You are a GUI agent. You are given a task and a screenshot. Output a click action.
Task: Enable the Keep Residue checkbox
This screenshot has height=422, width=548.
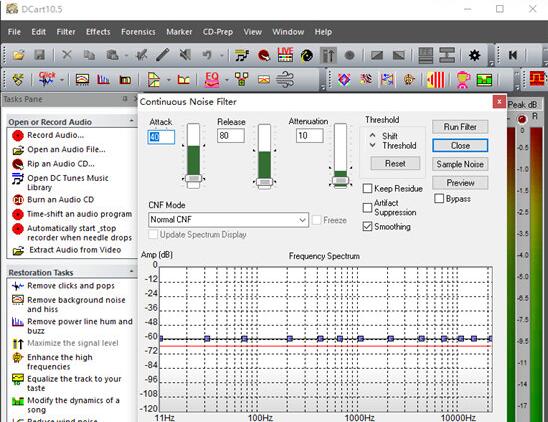(x=367, y=189)
